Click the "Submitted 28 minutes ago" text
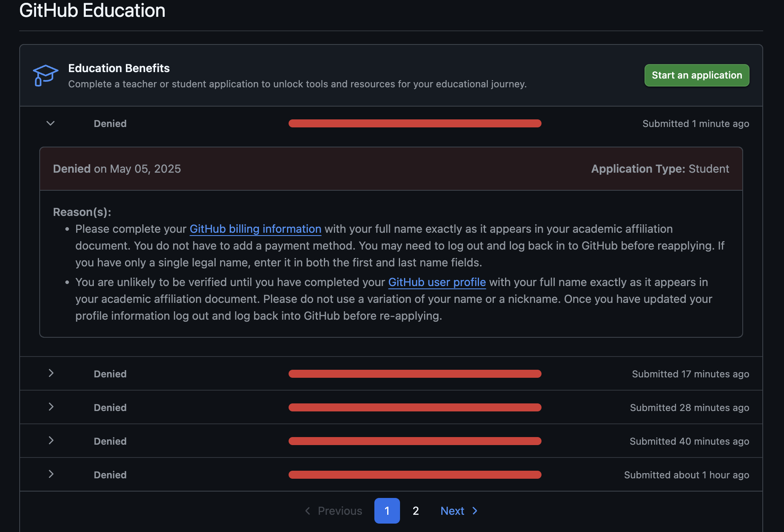This screenshot has height=532, width=784. click(689, 407)
